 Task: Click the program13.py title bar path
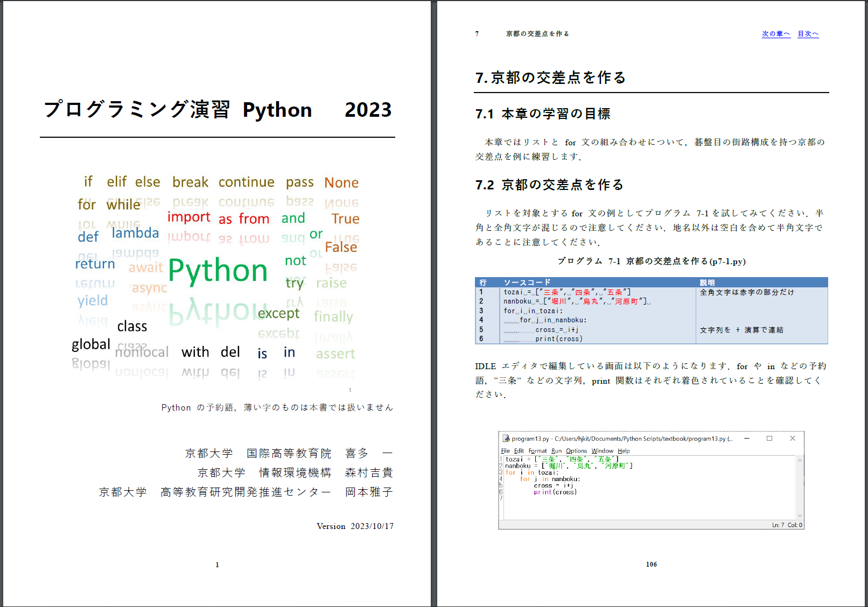pyautogui.click(x=623, y=439)
